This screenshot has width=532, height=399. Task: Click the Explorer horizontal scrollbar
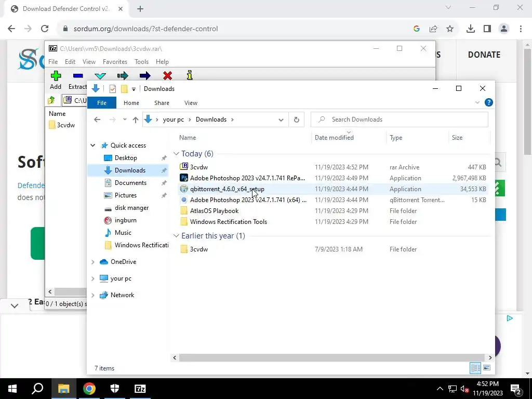tap(332, 357)
